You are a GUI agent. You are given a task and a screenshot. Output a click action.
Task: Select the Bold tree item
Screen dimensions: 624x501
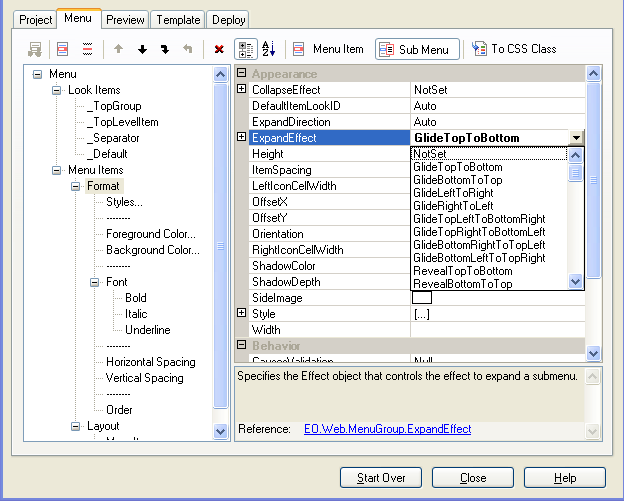pyautogui.click(x=136, y=298)
